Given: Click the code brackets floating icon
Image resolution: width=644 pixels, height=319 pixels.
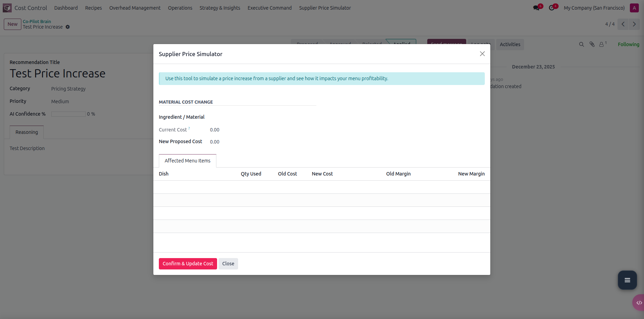Looking at the screenshot, I should 638,303.
